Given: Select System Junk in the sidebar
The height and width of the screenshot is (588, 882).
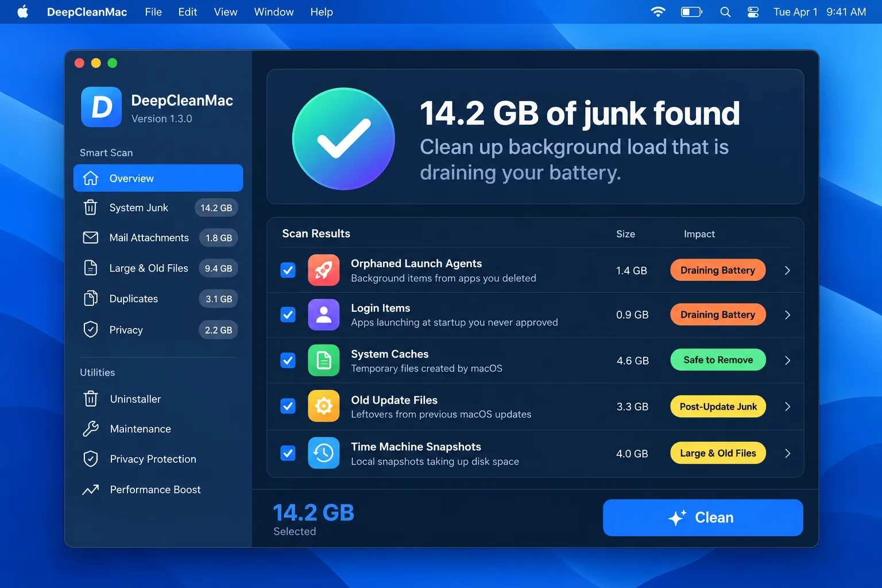Looking at the screenshot, I should (158, 207).
